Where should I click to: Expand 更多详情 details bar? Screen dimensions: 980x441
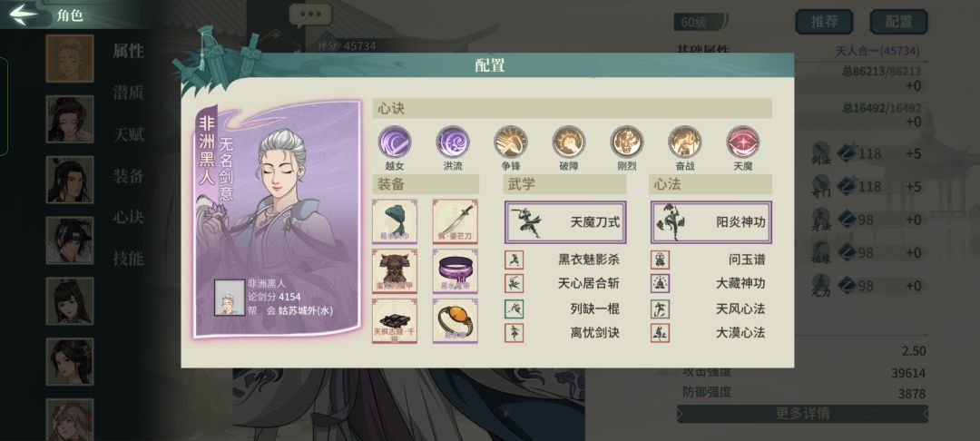(802, 414)
